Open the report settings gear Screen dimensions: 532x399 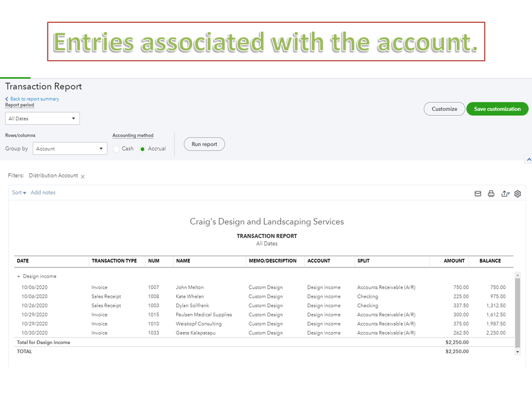(518, 194)
